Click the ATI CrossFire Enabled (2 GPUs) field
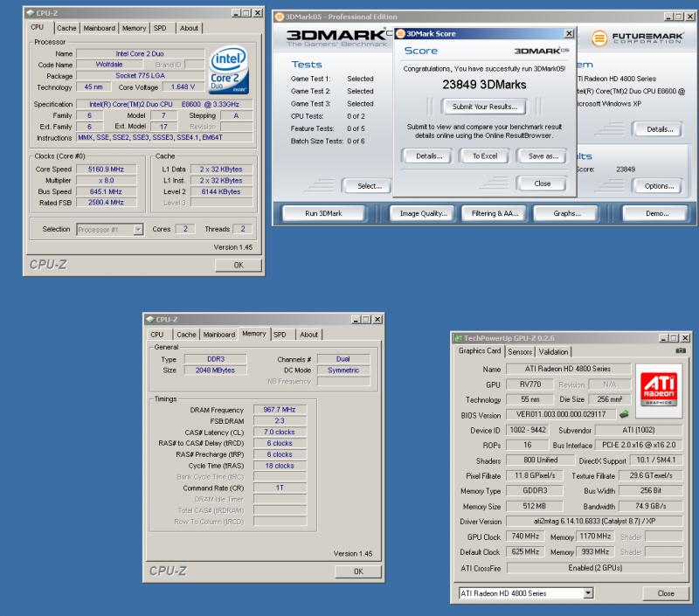 595,567
